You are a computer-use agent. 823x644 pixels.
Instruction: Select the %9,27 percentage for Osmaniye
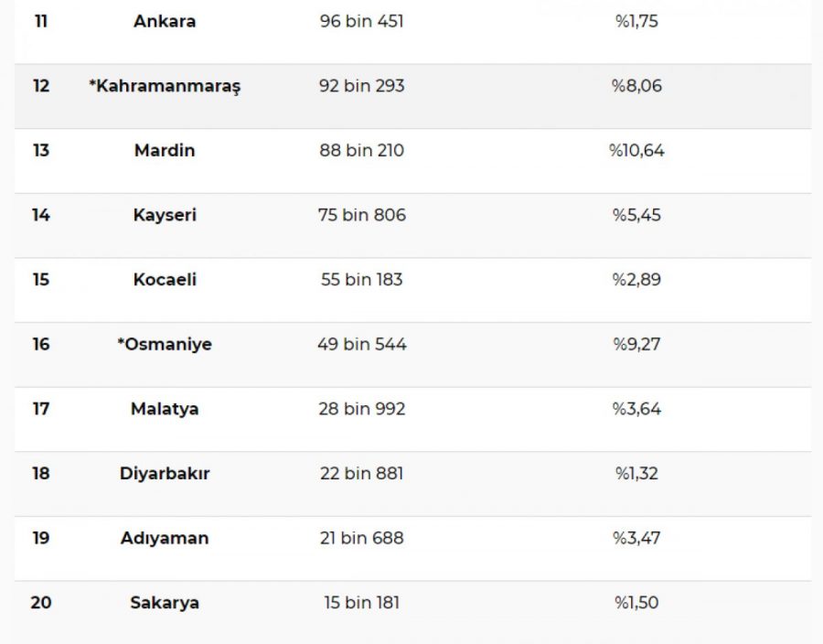click(x=636, y=345)
